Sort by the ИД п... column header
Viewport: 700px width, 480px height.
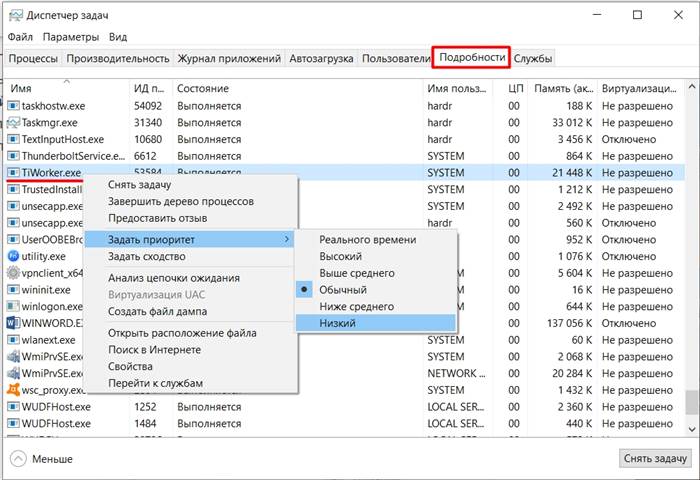150,88
